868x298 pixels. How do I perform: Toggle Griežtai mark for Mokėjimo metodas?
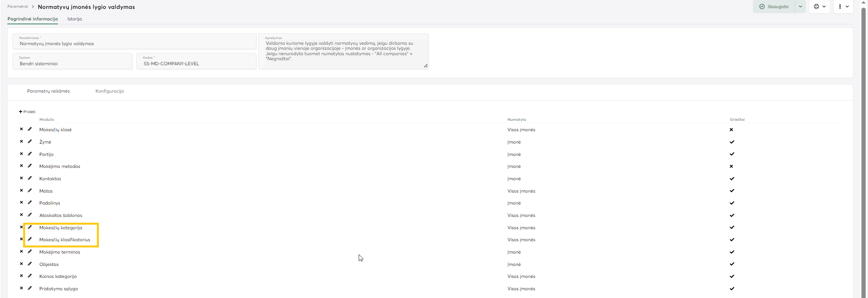[x=731, y=166]
